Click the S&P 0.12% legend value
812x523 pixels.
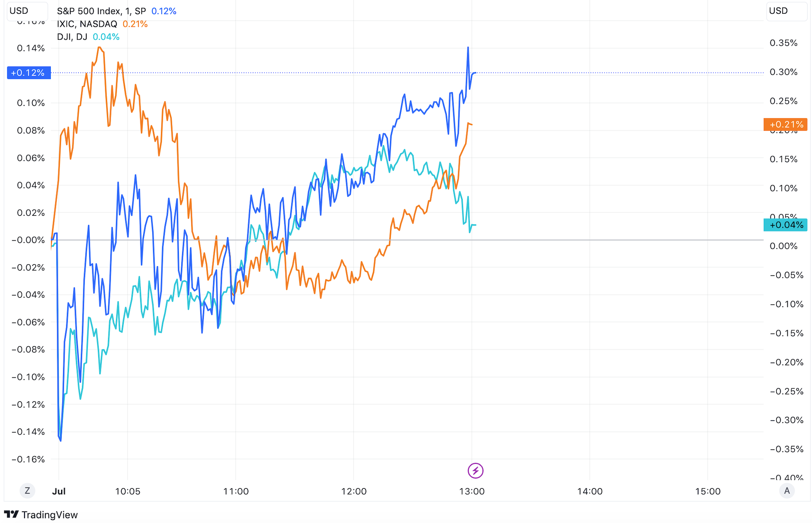164,11
